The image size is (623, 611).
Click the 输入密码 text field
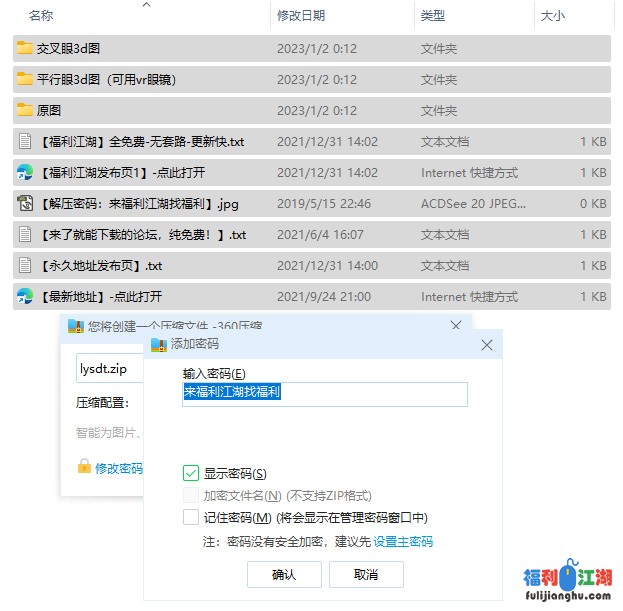pyautogui.click(x=325, y=393)
